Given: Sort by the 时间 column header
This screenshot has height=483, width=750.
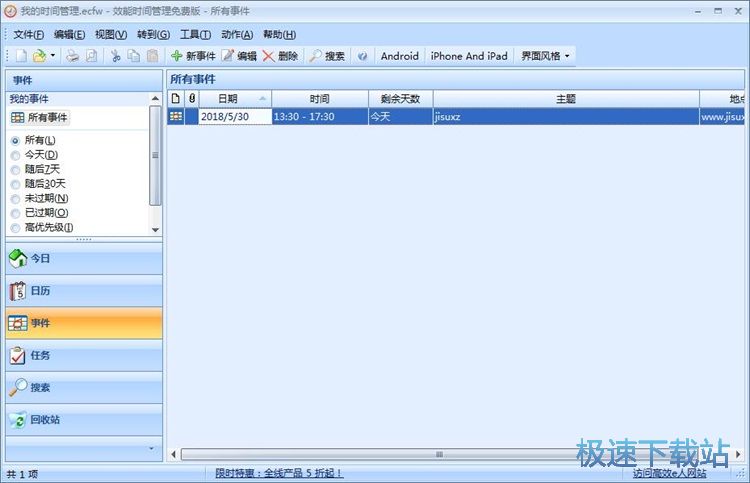Looking at the screenshot, I should 320,99.
